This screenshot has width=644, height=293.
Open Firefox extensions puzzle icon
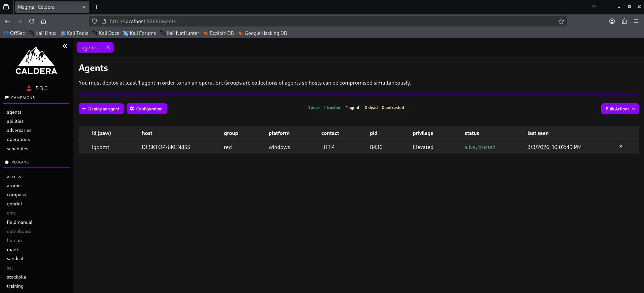pos(624,21)
